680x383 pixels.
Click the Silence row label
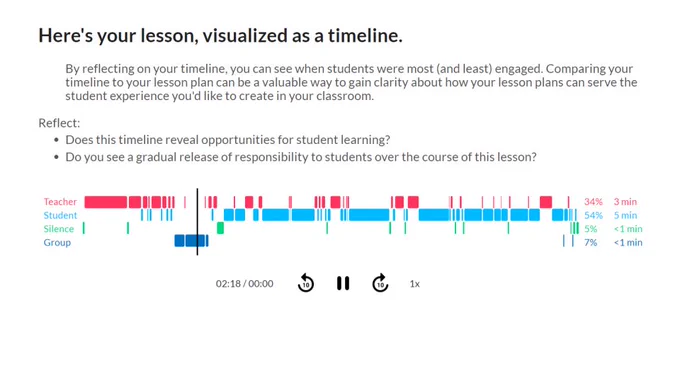tap(59, 229)
